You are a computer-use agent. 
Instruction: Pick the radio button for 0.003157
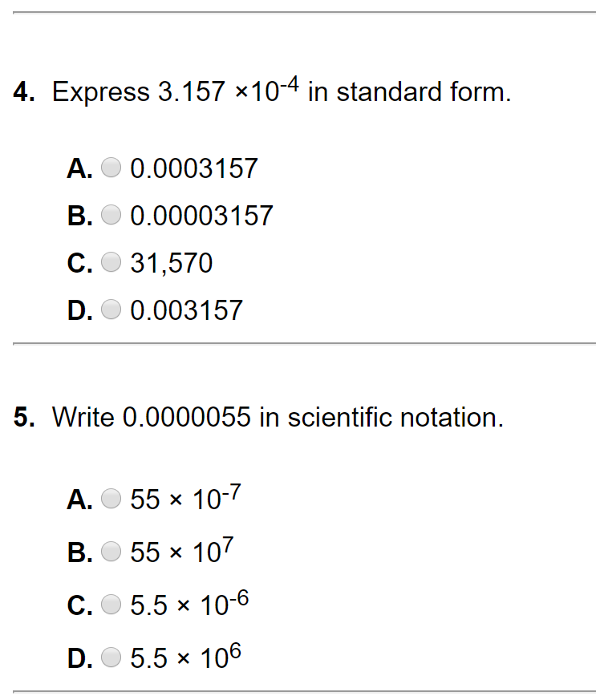pos(112,310)
